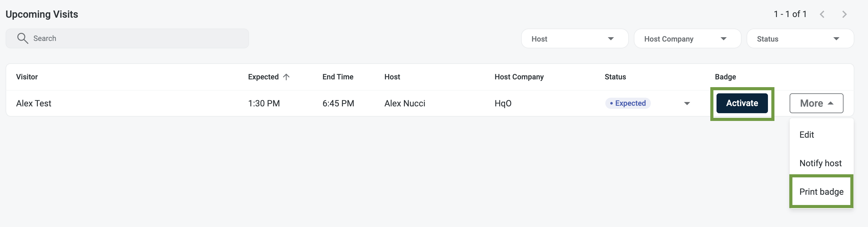
Task: Click the Visitor column header
Action: (x=27, y=77)
